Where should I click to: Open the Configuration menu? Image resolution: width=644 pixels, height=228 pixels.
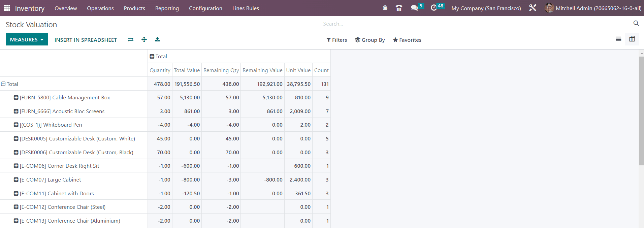coord(205,8)
